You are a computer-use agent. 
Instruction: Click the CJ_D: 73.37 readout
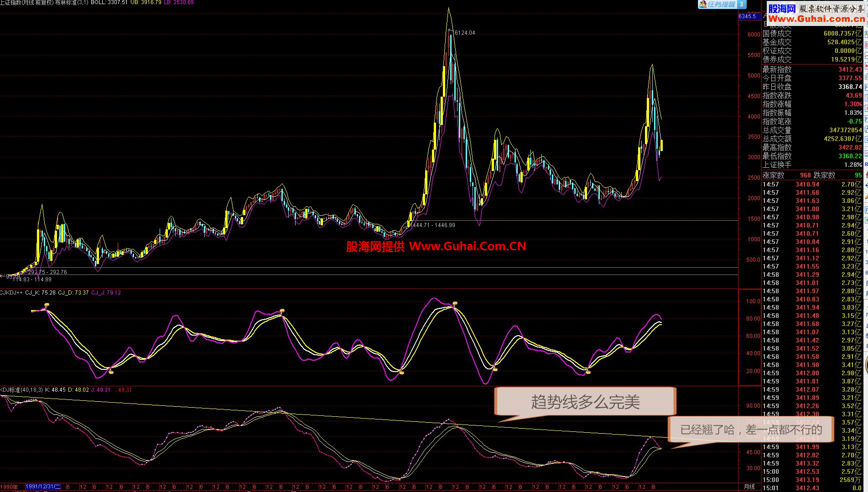click(73, 293)
